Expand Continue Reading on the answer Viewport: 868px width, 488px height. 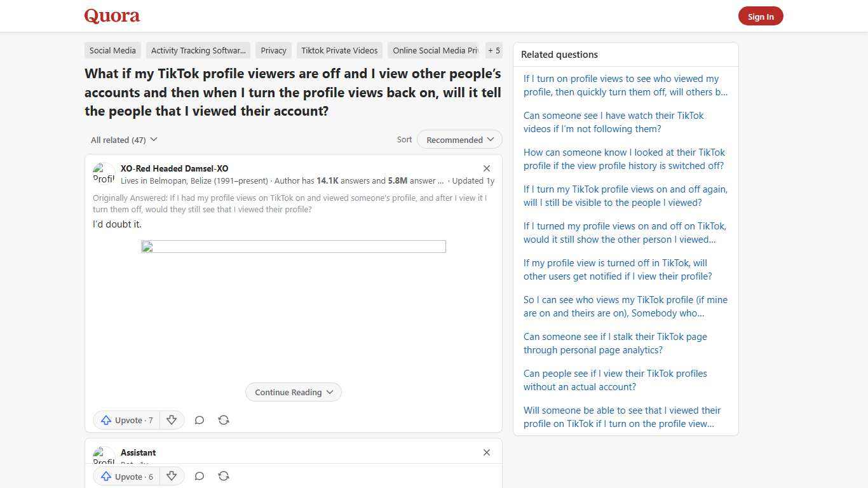click(293, 392)
